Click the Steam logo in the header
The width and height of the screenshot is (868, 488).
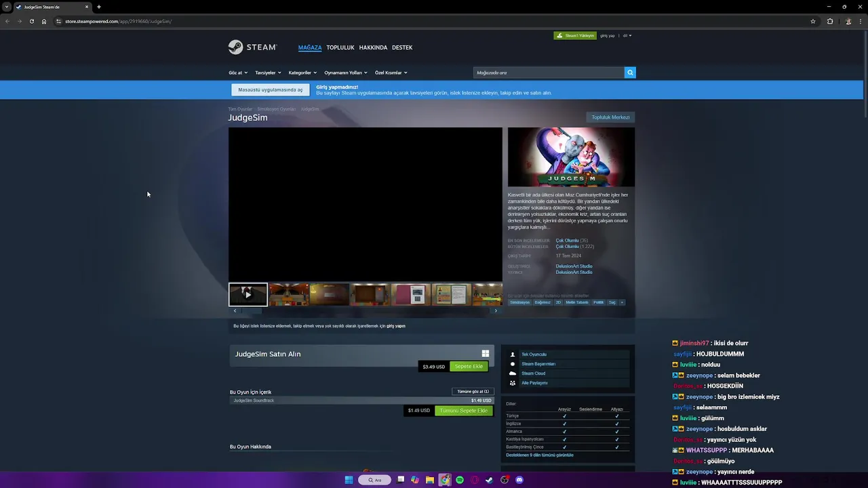[x=252, y=47]
